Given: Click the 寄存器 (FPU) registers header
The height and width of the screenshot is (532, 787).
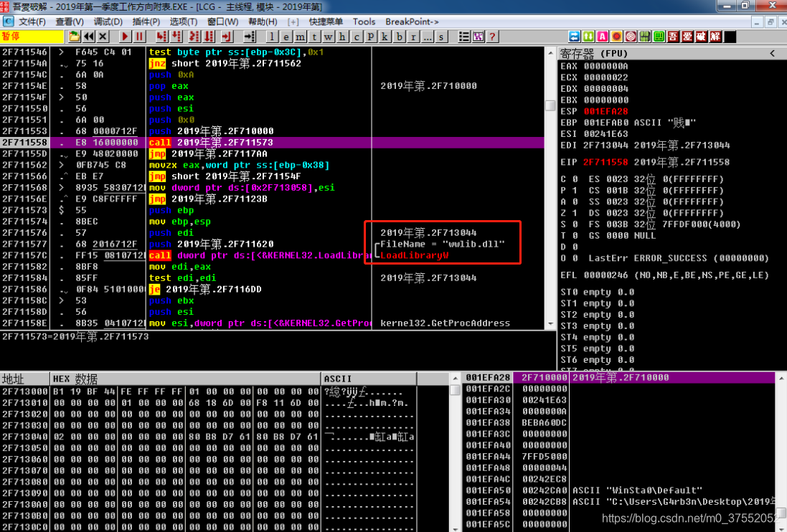Looking at the screenshot, I should pyautogui.click(x=594, y=54).
